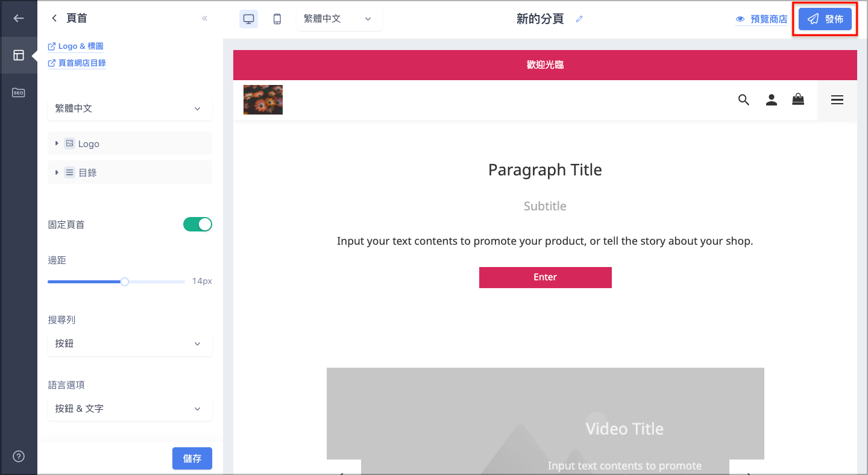
Task: Switch to mobile preview mode
Action: point(277,19)
